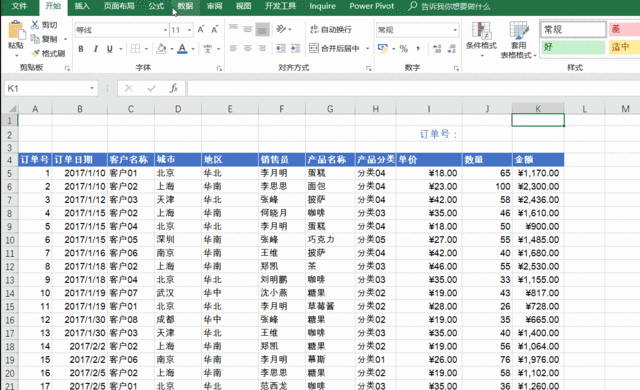The height and width of the screenshot is (390, 640).
Task: Open the merge and center dropdown arrow
Action: tap(367, 49)
